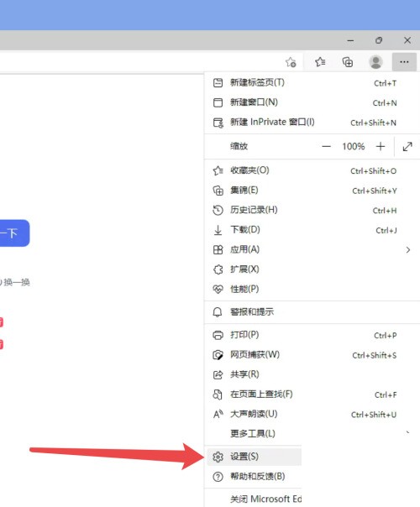Click the InPrivate window icon in menu

(x=218, y=123)
